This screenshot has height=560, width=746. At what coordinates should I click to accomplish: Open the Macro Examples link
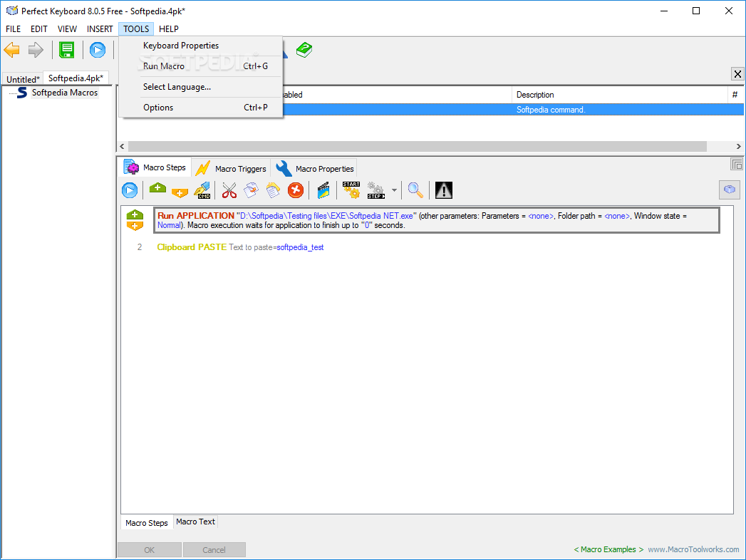pyautogui.click(x=608, y=549)
